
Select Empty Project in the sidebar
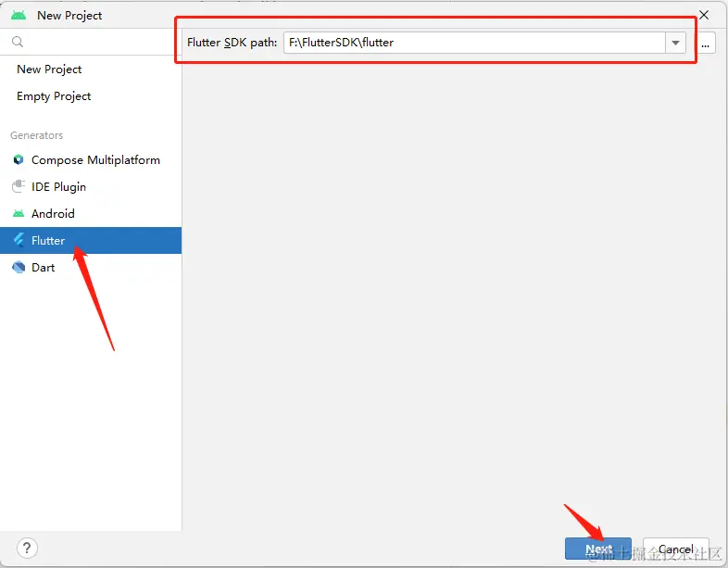click(54, 96)
